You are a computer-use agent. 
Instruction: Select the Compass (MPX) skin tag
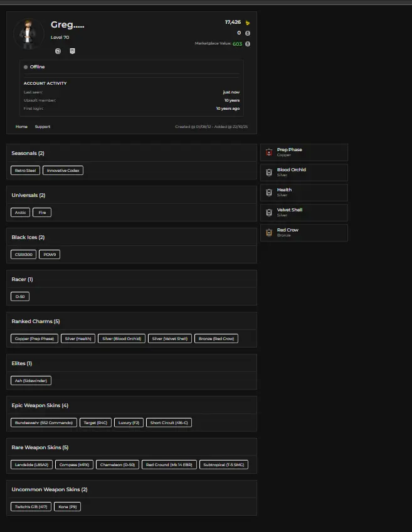[74, 465]
